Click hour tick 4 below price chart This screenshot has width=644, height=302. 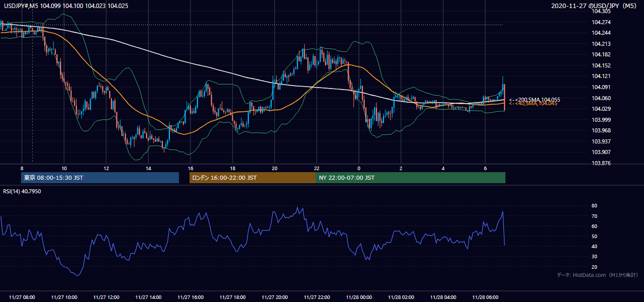pyautogui.click(x=443, y=168)
